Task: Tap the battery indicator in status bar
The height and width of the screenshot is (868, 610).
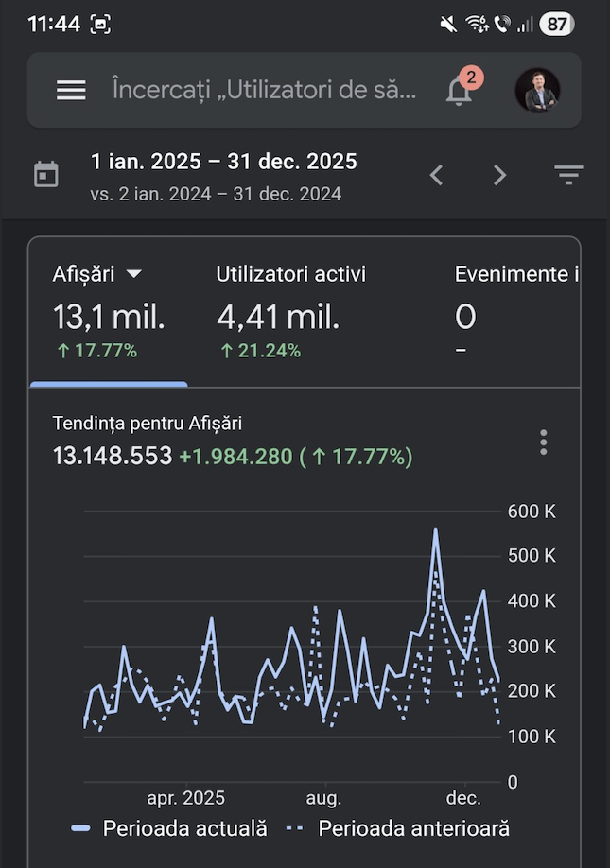Action: (557, 25)
